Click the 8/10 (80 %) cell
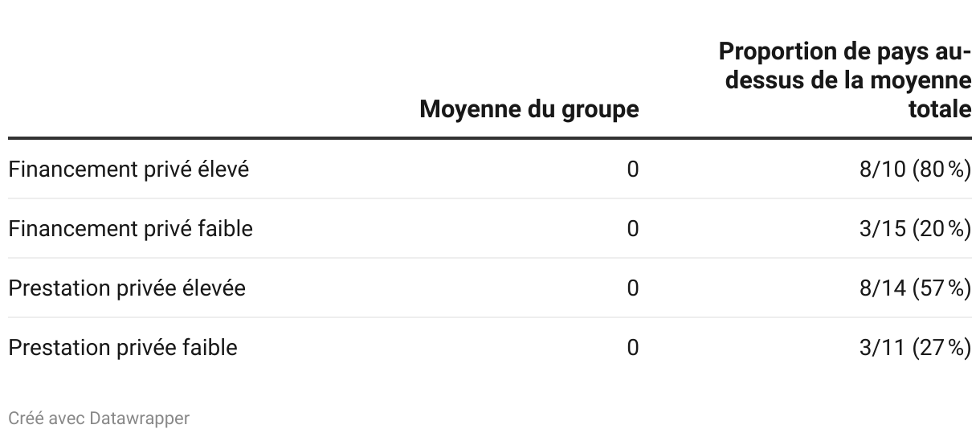 point(916,169)
